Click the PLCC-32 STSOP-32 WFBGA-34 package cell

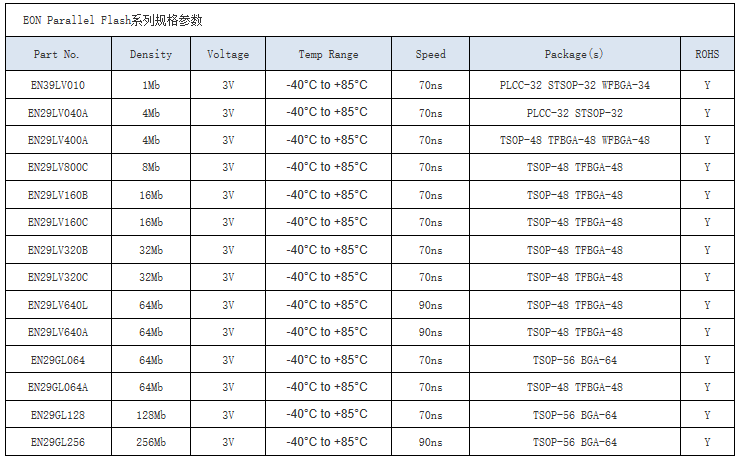coord(574,86)
